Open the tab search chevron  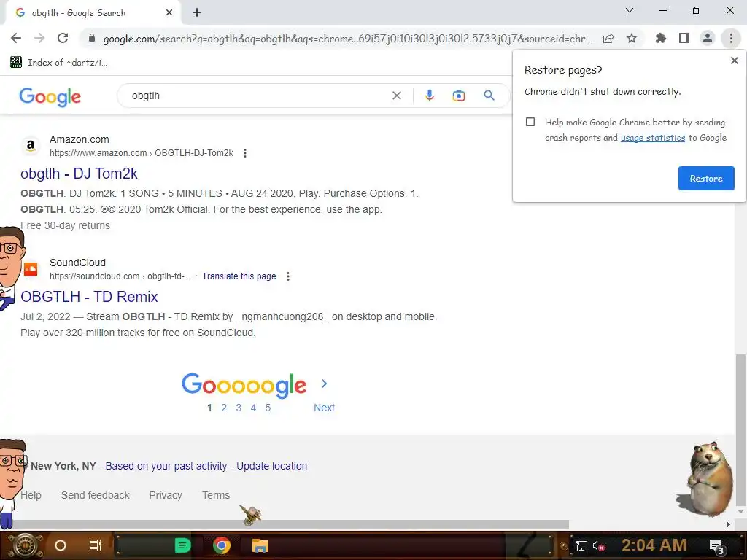tap(630, 10)
